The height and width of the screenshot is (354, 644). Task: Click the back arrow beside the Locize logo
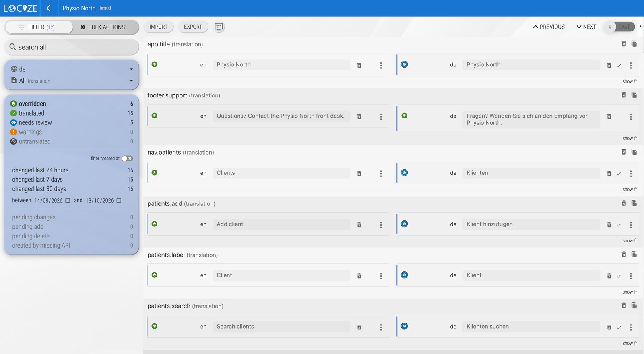48,8
